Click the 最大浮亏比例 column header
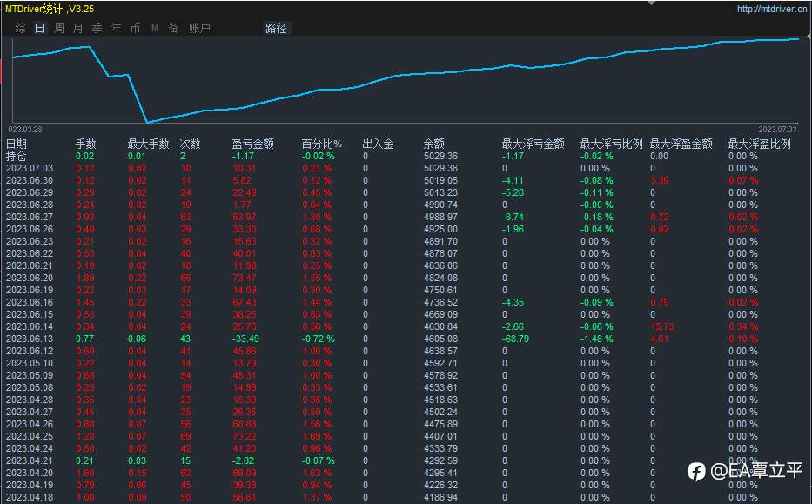Screen dimensions: 812x504 (611, 144)
